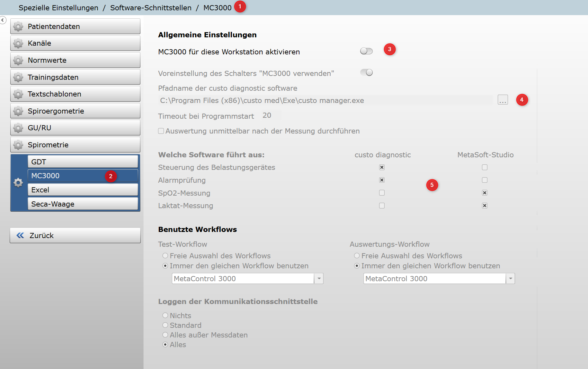Click MC3000 in the breadcrumb
Viewport: 588px width, 369px height.
click(218, 8)
